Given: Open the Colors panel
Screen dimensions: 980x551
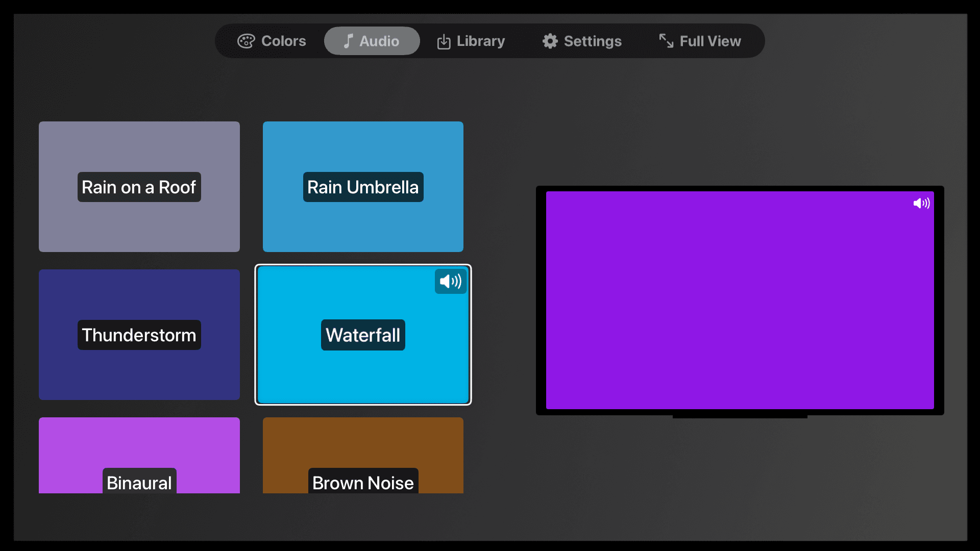Looking at the screenshot, I should click(273, 40).
